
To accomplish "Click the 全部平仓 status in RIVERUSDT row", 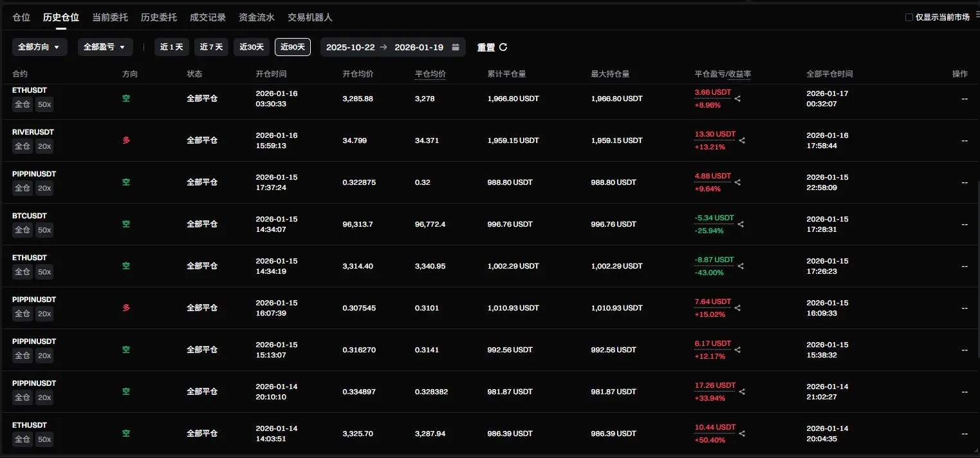I will pyautogui.click(x=202, y=140).
